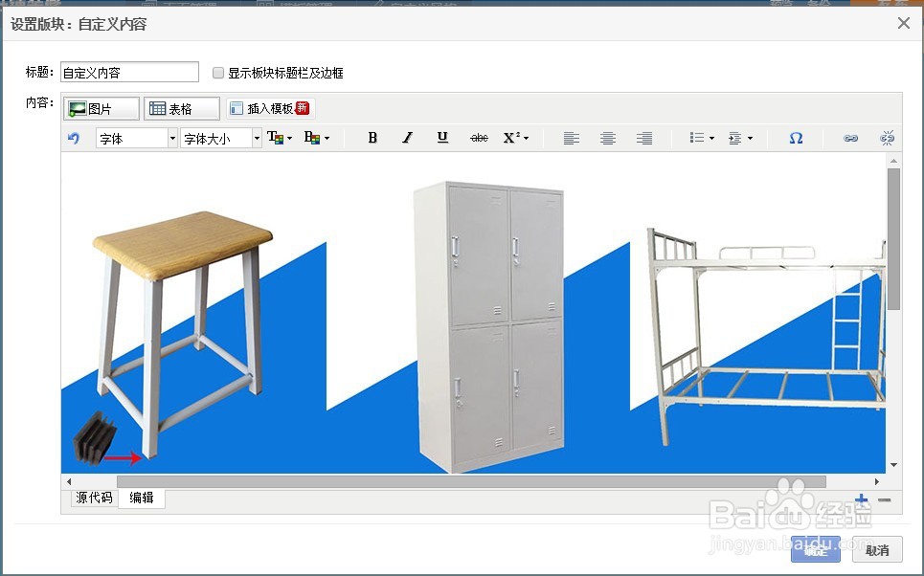924x576 pixels.
Task: Align text to the left
Action: coord(571,139)
